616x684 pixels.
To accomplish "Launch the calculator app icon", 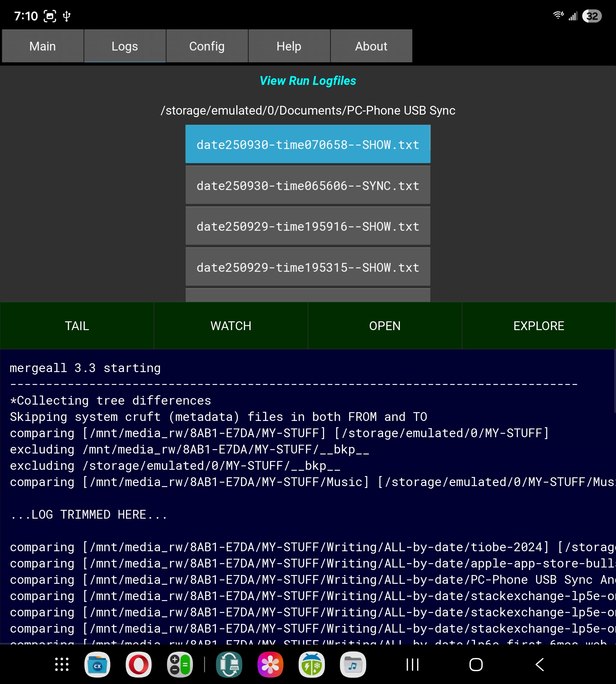I will click(180, 664).
